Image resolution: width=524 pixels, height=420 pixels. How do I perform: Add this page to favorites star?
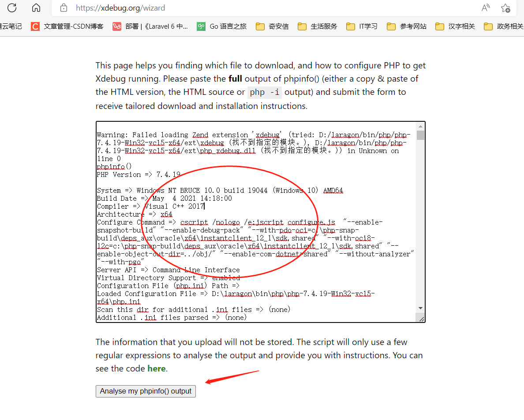click(x=505, y=8)
